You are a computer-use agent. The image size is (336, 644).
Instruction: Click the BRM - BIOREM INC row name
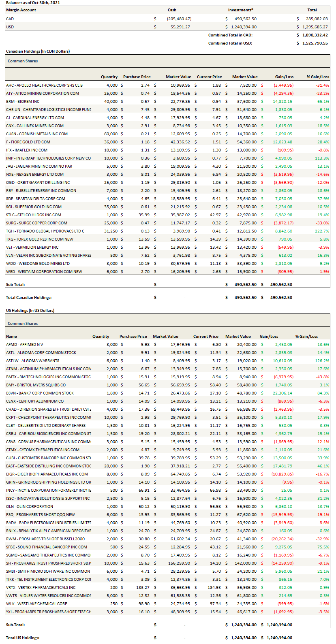(23, 102)
